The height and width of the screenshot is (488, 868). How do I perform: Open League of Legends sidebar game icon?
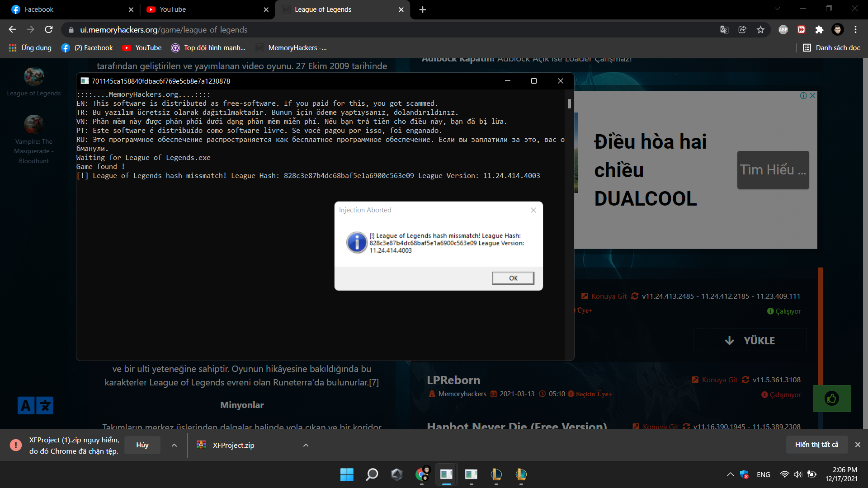(x=34, y=76)
